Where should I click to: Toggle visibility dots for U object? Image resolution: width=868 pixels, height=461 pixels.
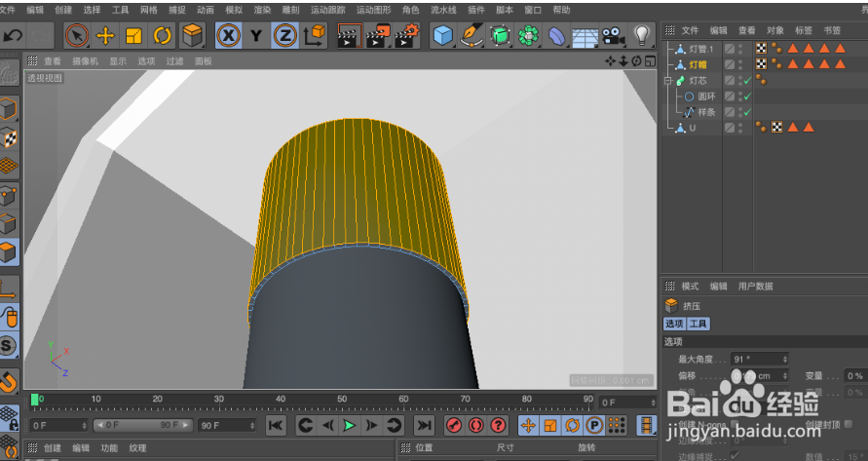[740, 128]
